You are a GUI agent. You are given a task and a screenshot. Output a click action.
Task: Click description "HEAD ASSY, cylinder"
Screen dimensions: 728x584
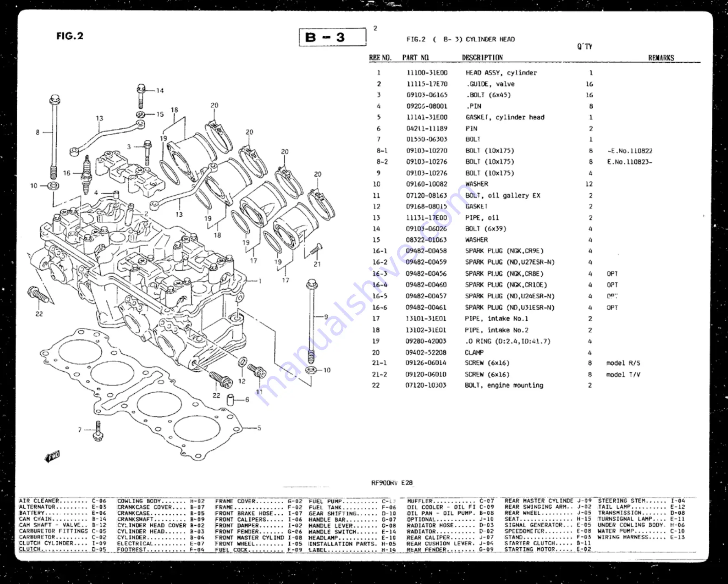pyautogui.click(x=501, y=73)
